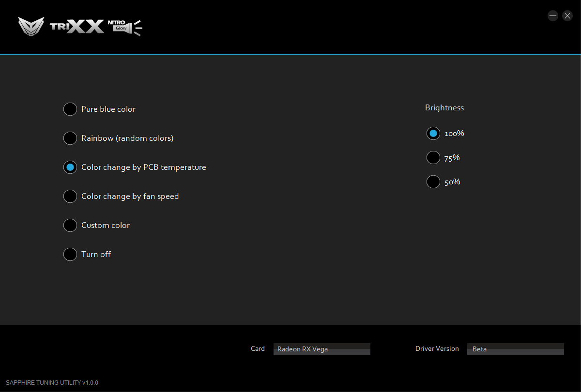The image size is (581, 392).
Task: Click the Brightness heading text
Action: pyautogui.click(x=444, y=108)
